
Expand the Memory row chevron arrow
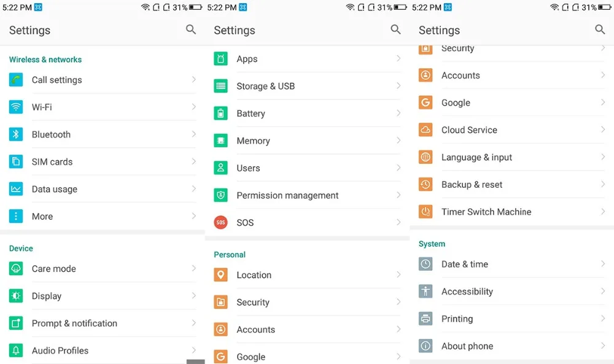(398, 140)
